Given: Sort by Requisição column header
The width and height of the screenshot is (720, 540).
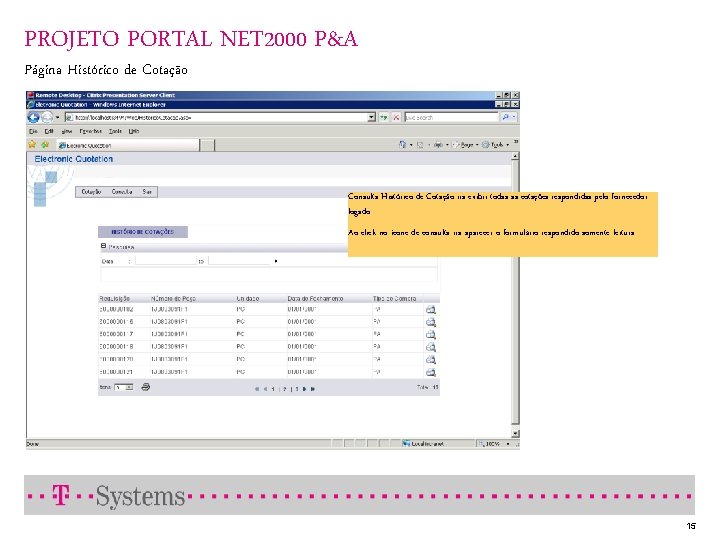Looking at the screenshot, I should pyautogui.click(x=114, y=298).
